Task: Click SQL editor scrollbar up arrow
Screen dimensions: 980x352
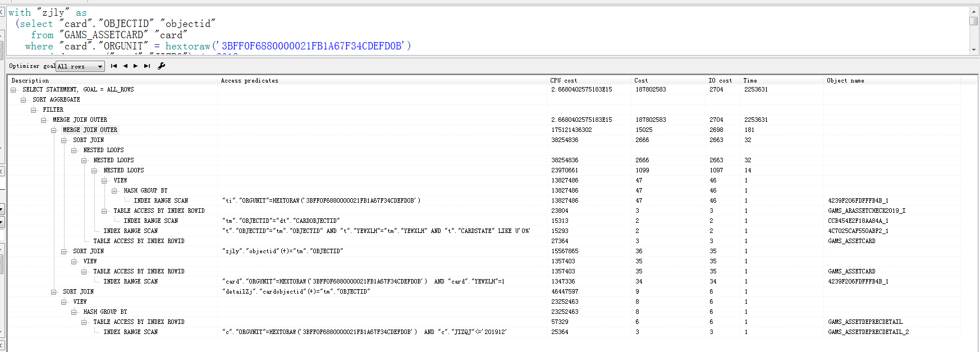Action: pyautogui.click(x=974, y=11)
